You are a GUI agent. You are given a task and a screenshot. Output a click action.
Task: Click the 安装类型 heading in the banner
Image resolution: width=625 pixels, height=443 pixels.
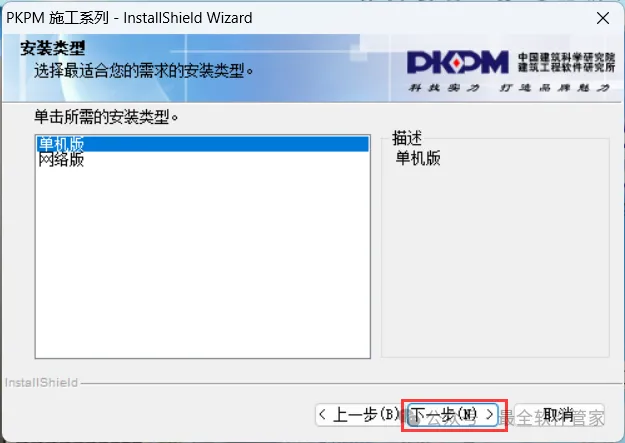(x=53, y=48)
